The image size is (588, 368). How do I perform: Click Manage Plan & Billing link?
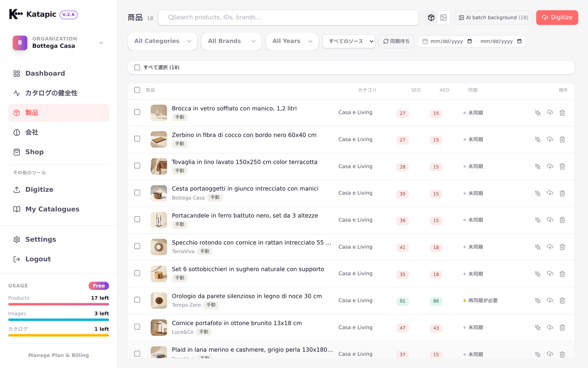tap(58, 355)
